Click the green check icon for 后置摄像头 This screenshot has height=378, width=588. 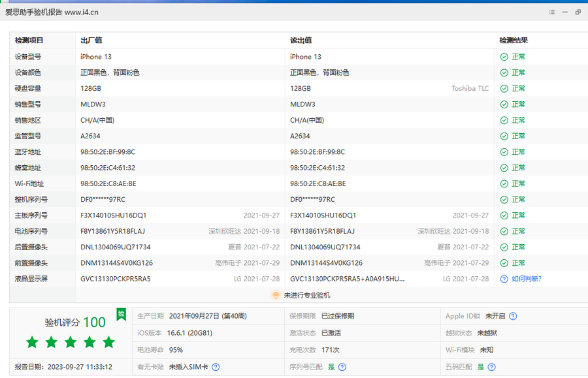(504, 247)
